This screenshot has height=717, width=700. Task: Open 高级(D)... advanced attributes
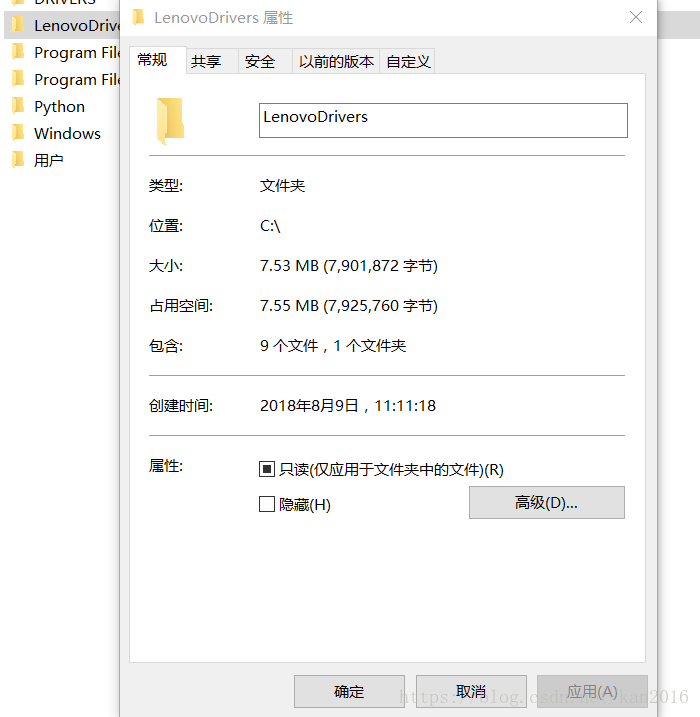[x=546, y=503]
